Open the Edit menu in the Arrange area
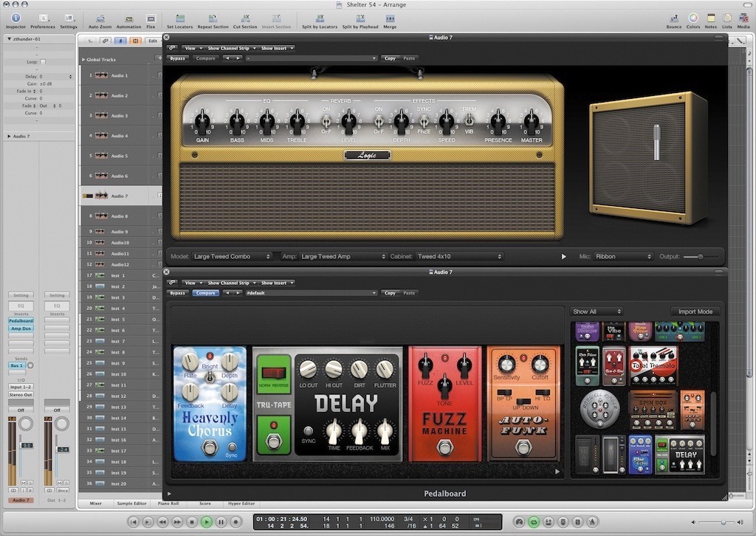This screenshot has width=756, height=536. 152,41
